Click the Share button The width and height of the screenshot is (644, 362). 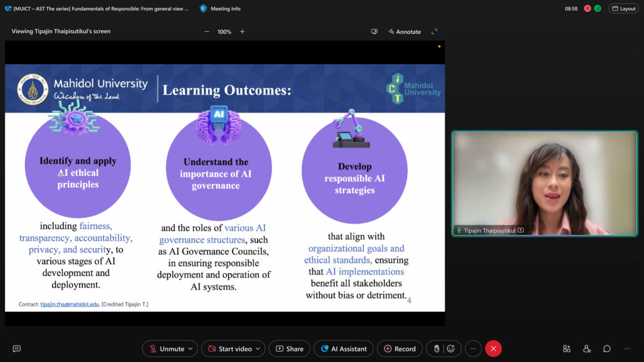289,349
